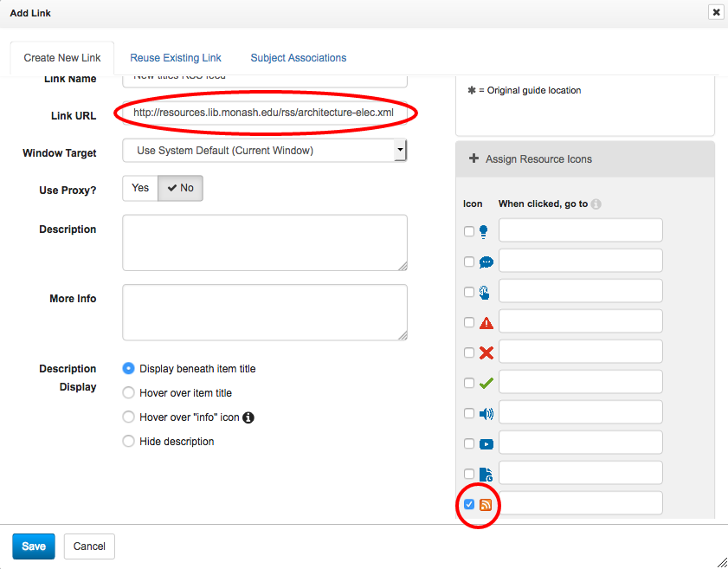Click the More Info text area

coord(265,312)
